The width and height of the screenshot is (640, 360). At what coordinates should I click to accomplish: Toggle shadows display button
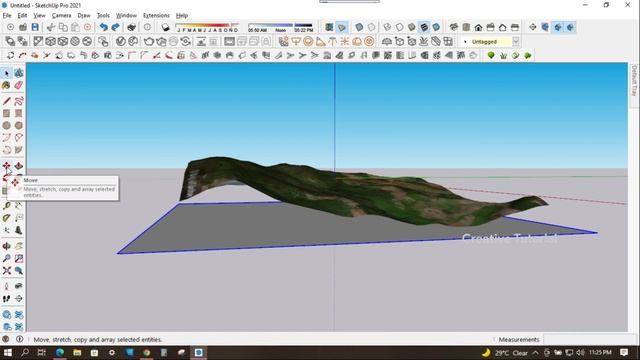pos(165,27)
